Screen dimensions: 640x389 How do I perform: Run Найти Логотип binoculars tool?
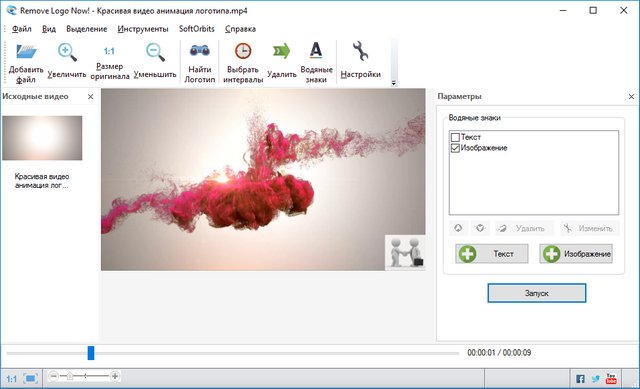(200, 51)
